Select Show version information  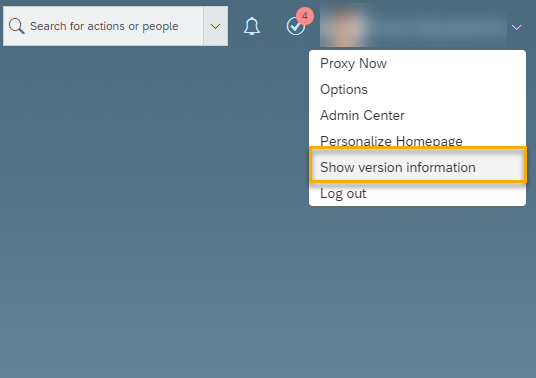coord(417,165)
